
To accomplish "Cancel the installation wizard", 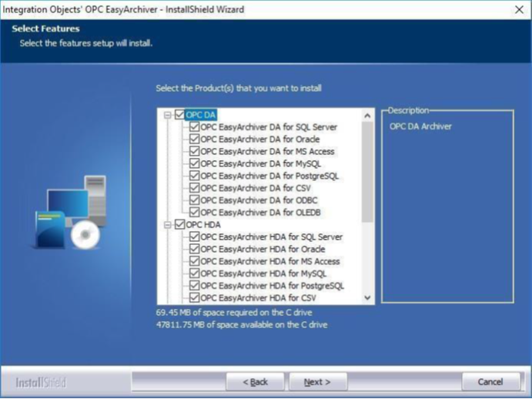I will 490,382.
